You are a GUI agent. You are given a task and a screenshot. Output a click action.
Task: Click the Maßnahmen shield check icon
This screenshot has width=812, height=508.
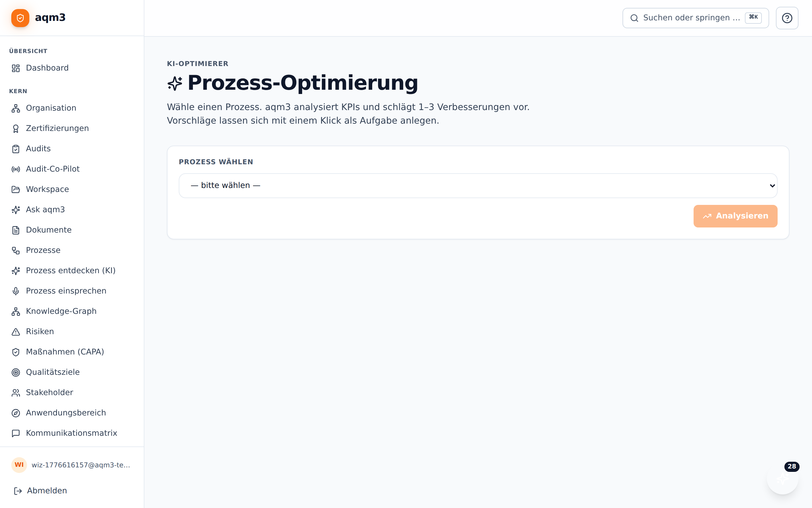click(x=16, y=352)
